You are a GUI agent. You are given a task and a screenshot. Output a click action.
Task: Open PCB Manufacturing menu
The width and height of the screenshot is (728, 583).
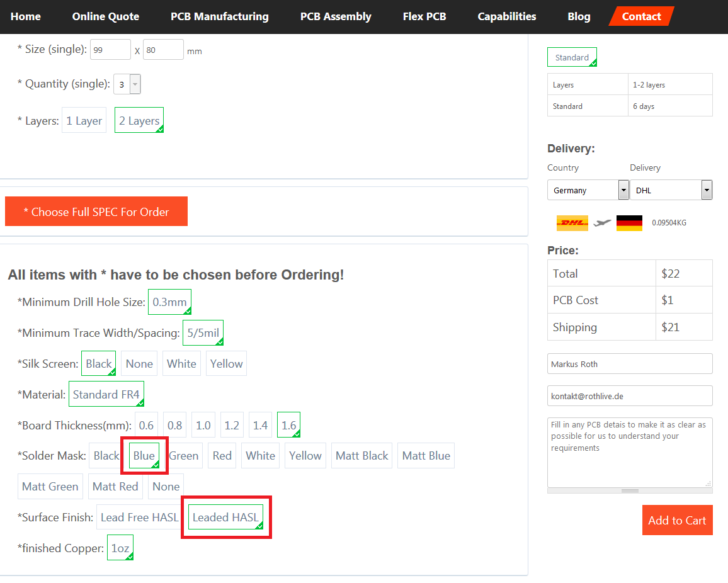click(x=220, y=17)
